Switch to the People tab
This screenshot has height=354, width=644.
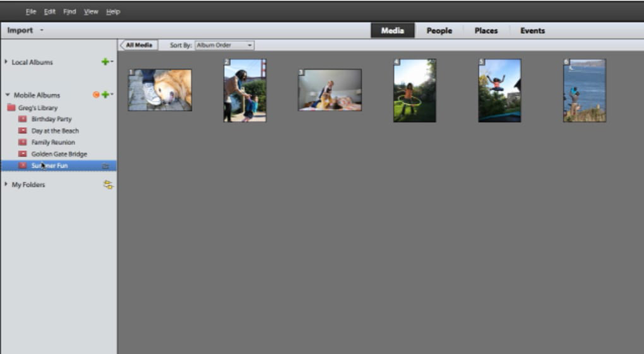[x=439, y=30]
